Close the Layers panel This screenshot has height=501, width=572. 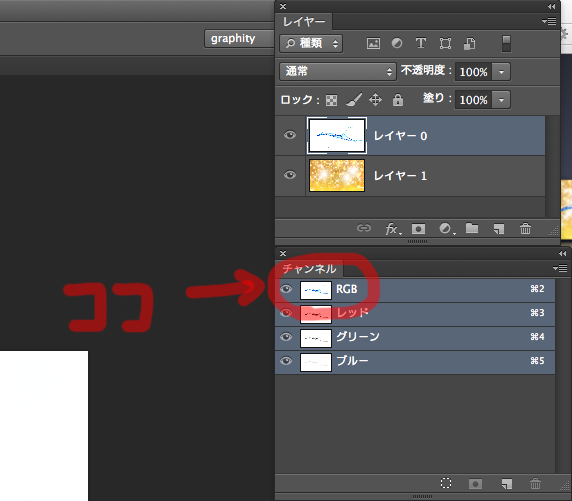click(x=283, y=7)
